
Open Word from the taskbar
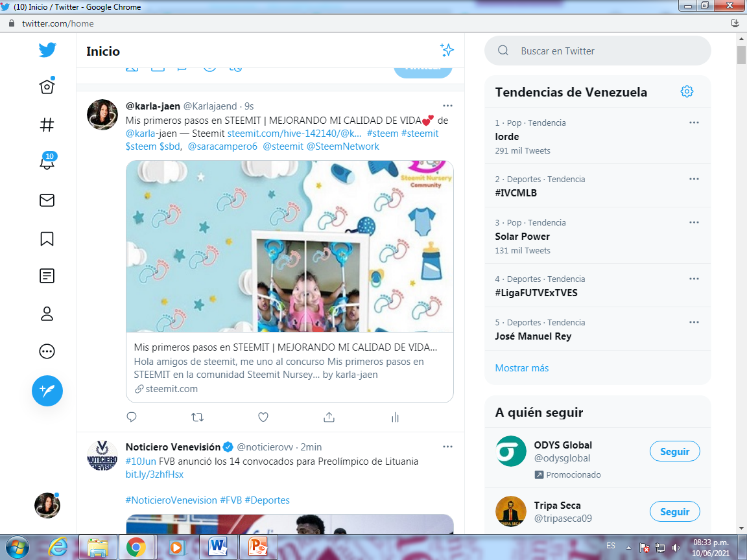pyautogui.click(x=218, y=547)
